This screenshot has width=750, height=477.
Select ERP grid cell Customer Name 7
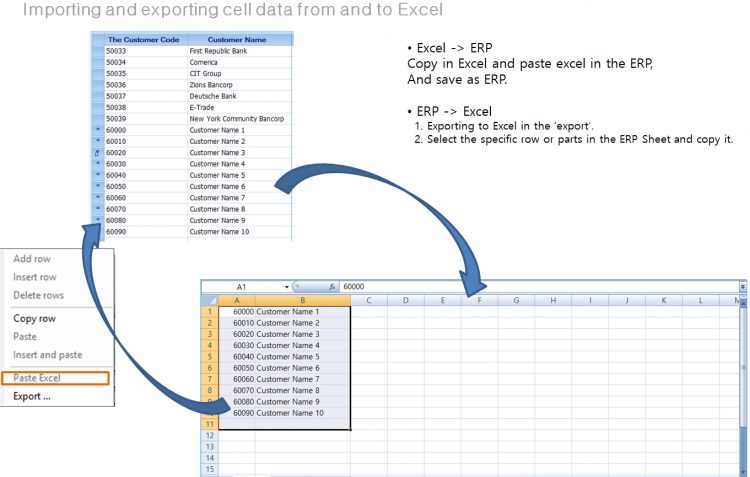tap(240, 198)
